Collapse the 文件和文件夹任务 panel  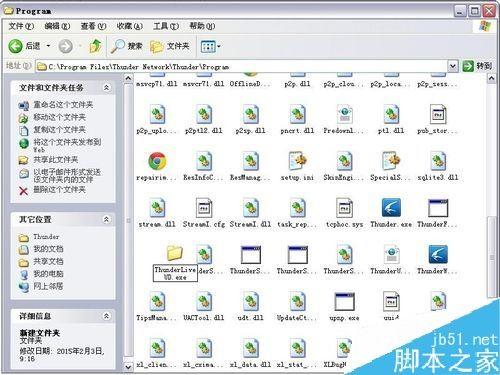106,88
